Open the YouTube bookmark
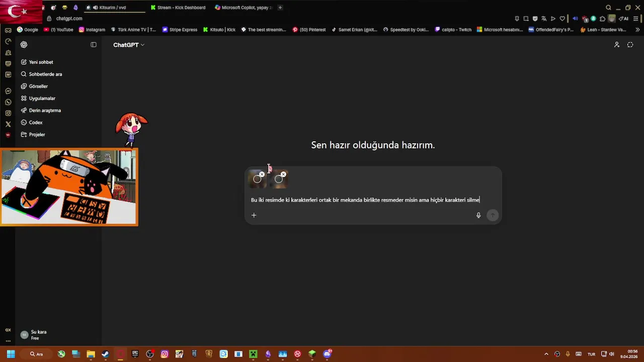 (x=58, y=30)
